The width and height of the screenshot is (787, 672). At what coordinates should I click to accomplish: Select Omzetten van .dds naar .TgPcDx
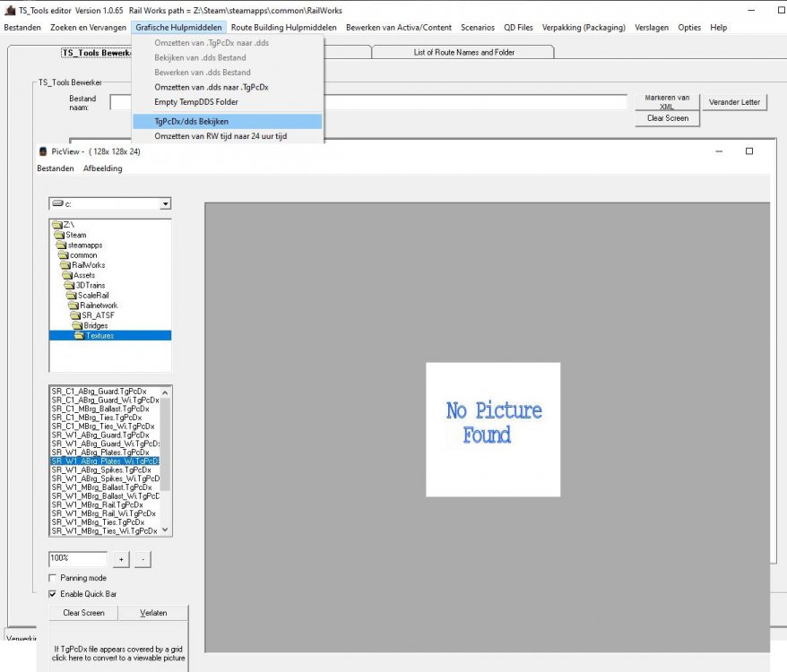click(212, 87)
